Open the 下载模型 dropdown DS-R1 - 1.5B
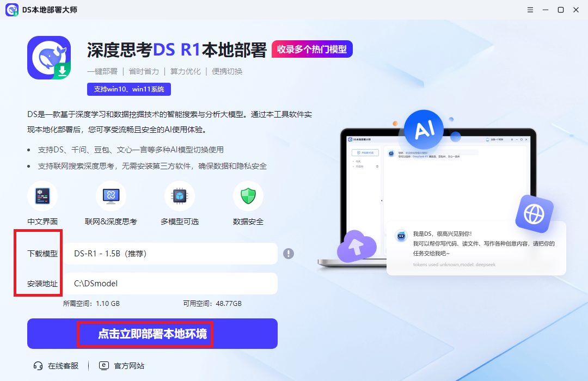Screen dimensions: 588x381 [x=170, y=254]
